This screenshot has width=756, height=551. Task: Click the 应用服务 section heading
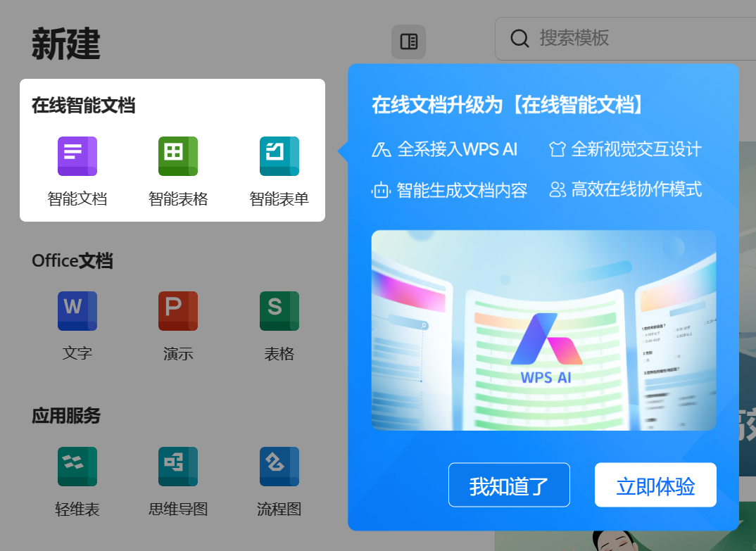(66, 416)
